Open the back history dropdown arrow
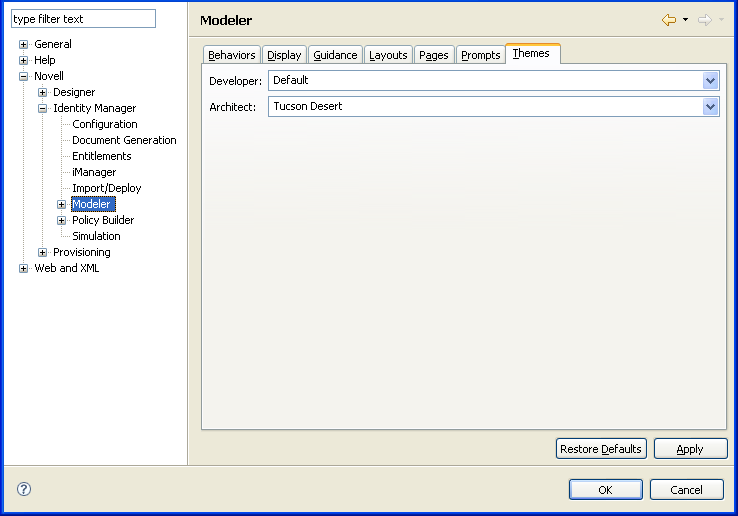 (685, 20)
